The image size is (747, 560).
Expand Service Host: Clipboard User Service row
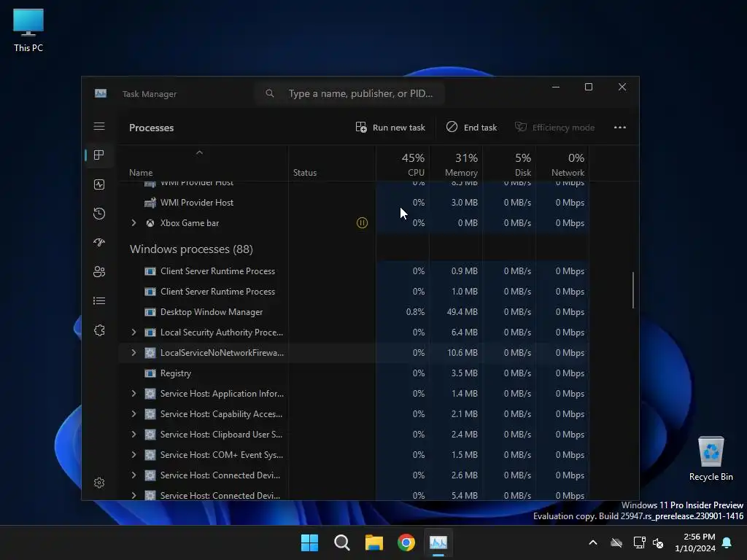coord(134,435)
